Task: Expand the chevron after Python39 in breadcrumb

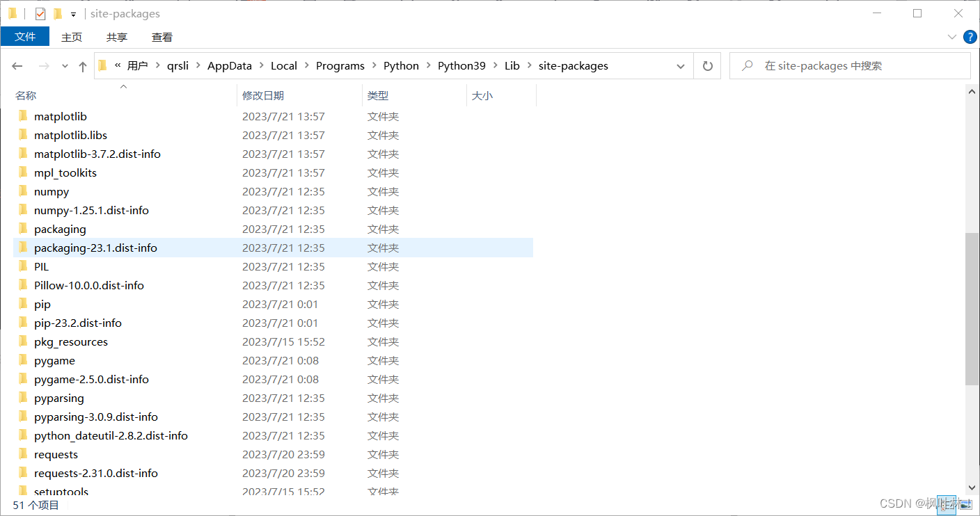Action: [496, 66]
